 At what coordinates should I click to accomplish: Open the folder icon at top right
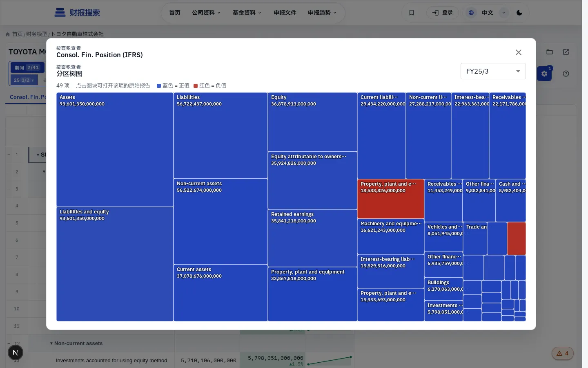550,52
